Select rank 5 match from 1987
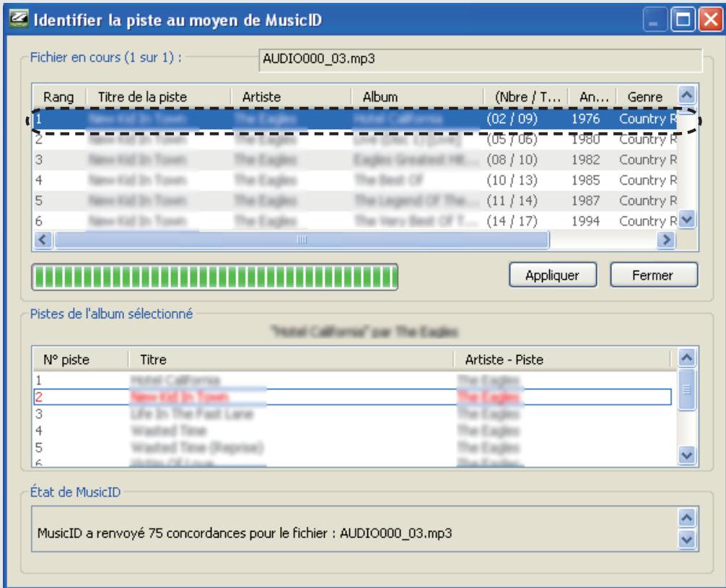726x588 pixels. pyautogui.click(x=355, y=201)
